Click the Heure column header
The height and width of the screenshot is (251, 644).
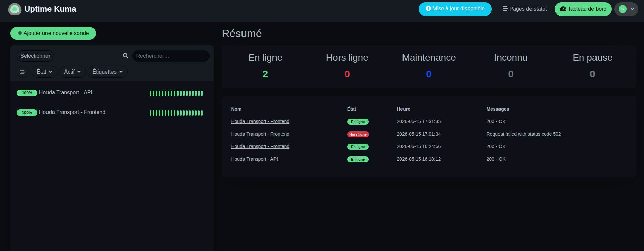[x=404, y=109]
